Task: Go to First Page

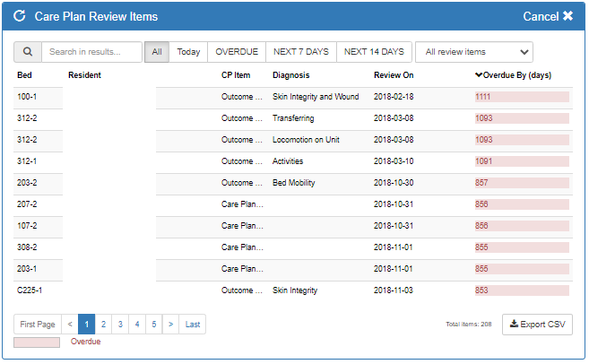Action: tap(38, 325)
